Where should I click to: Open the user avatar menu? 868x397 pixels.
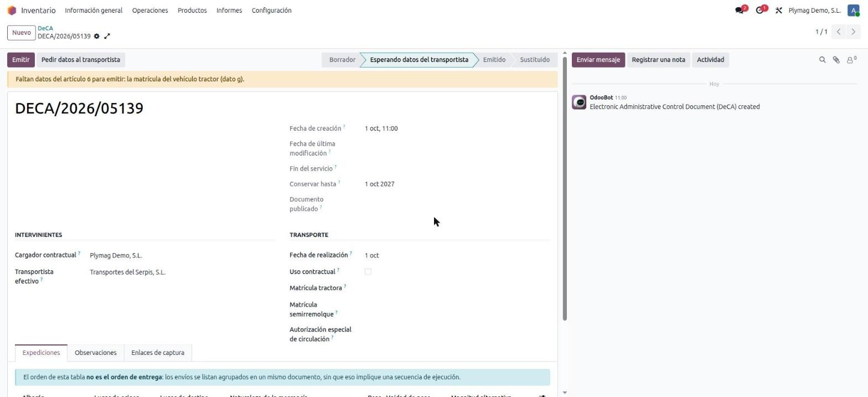(854, 11)
